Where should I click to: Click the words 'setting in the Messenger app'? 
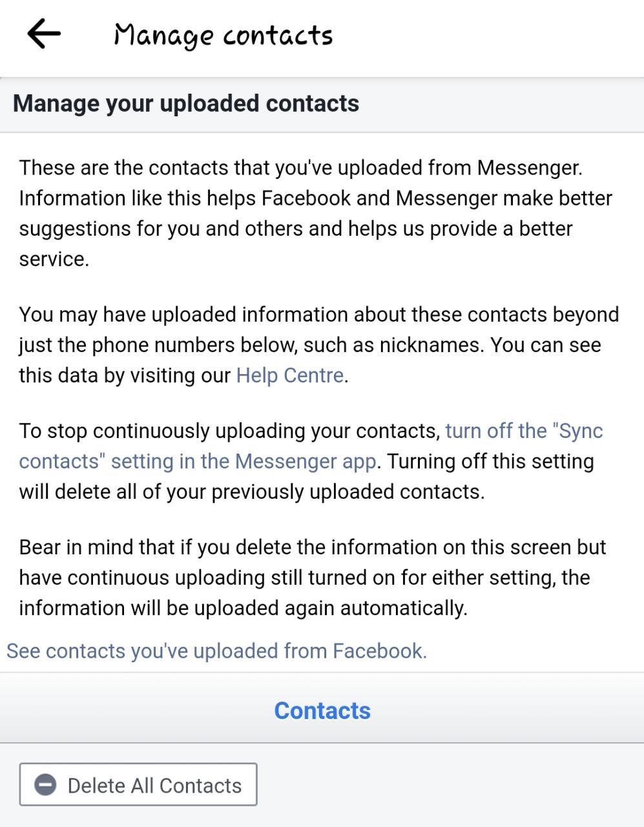(244, 461)
